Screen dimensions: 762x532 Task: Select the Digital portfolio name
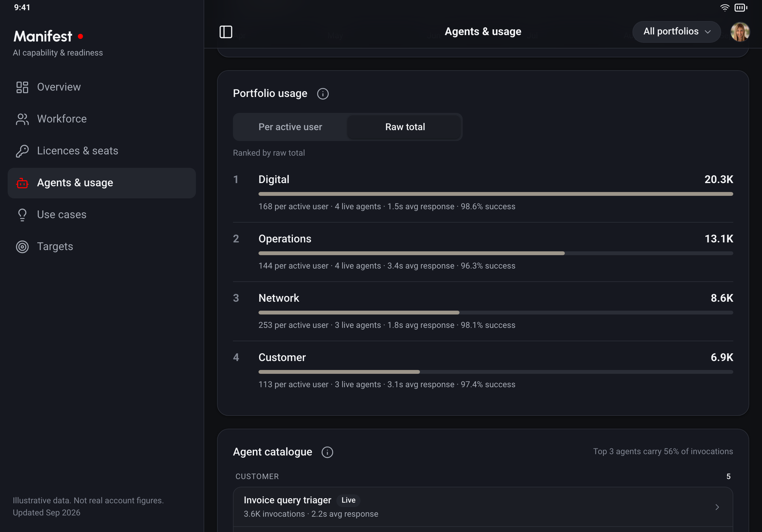(x=273, y=180)
